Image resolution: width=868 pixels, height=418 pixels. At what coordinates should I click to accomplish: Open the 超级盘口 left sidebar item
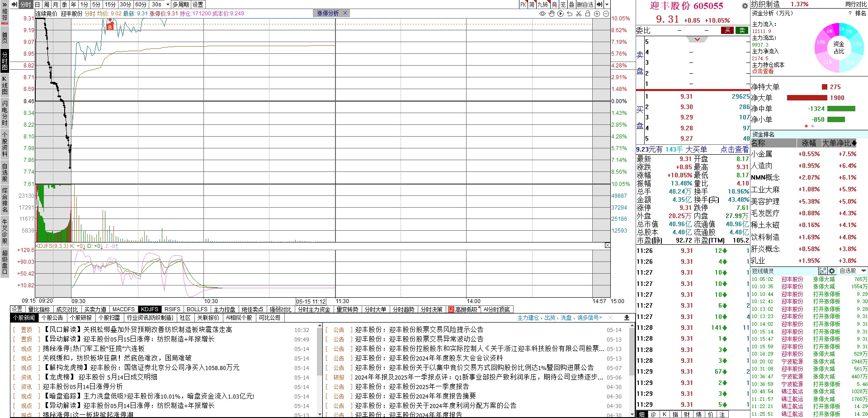pyautogui.click(x=5, y=262)
